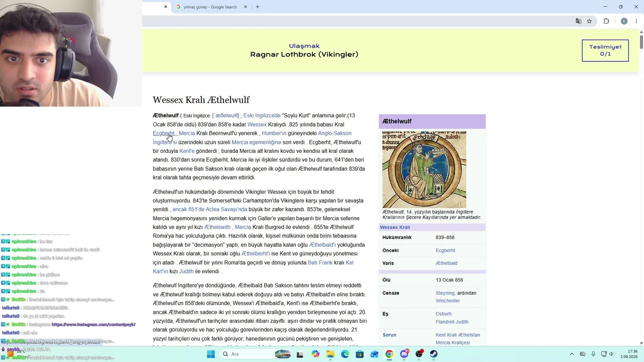Open the volume control in the system tray
Viewport: 644px width, 362px height.
click(x=612, y=354)
